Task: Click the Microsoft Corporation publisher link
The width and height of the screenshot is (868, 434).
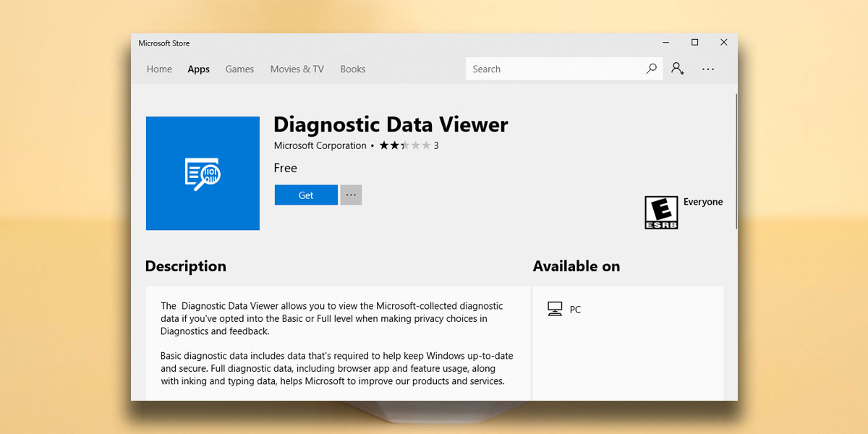Action: pyautogui.click(x=320, y=145)
